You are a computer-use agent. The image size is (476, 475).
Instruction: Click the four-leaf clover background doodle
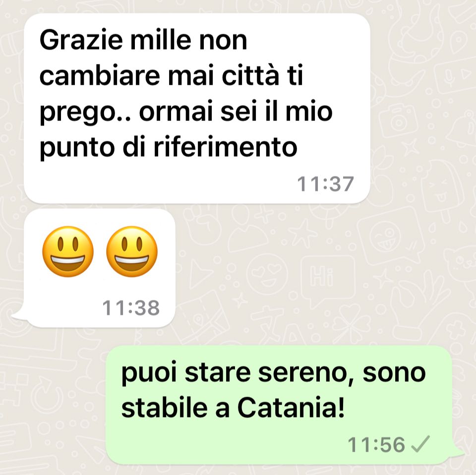(352, 323)
